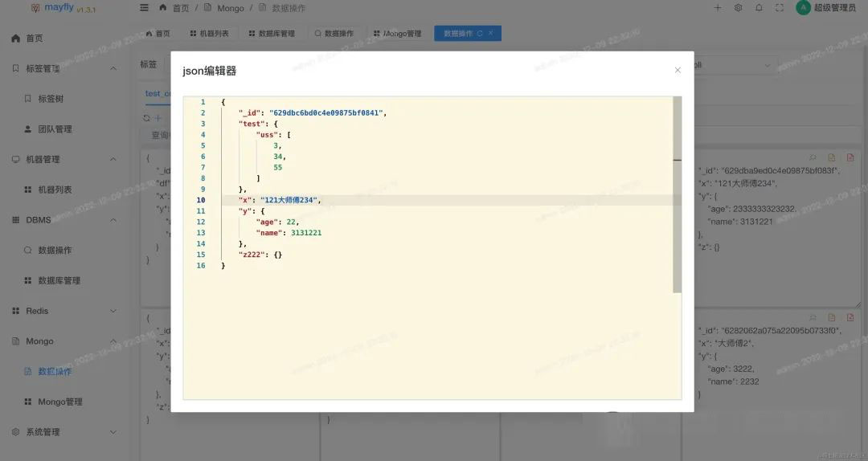Click refresh icon on active 数据操作 tab

point(480,34)
